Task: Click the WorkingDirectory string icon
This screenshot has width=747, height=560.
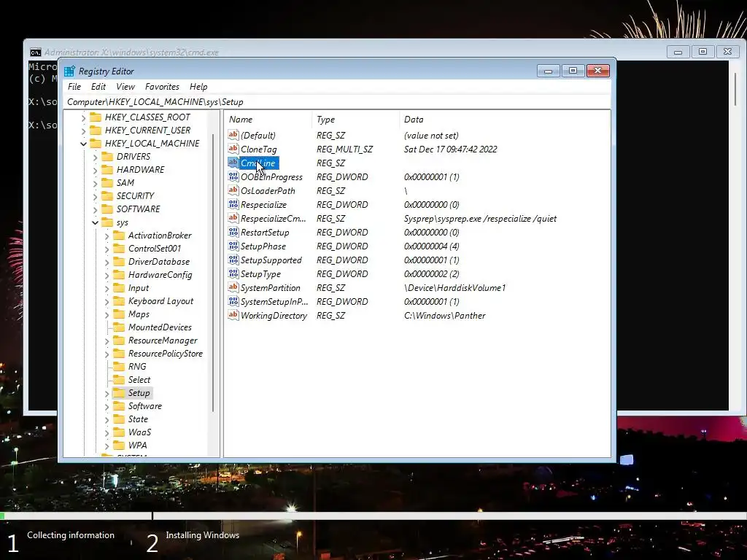Action: (x=233, y=315)
